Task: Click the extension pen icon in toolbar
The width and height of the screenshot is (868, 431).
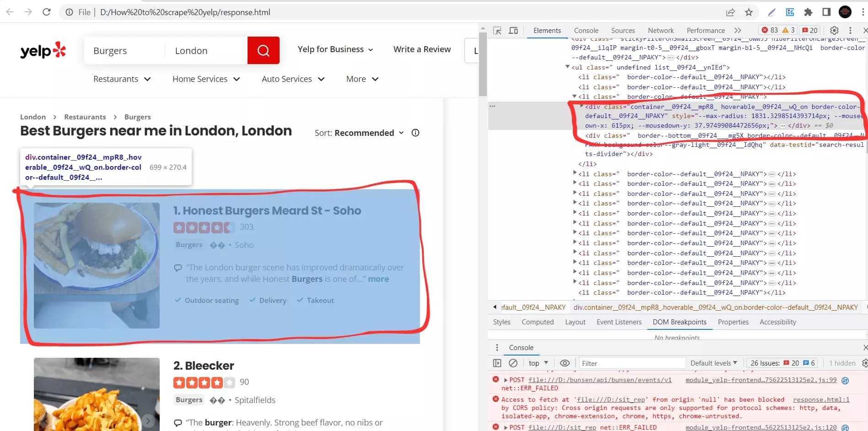Action: point(771,12)
